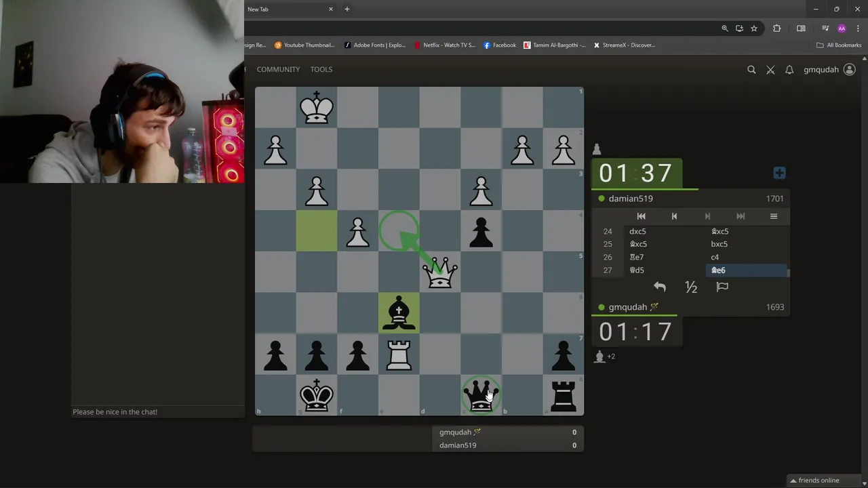Image resolution: width=868 pixels, height=488 pixels.
Task: Select the black queen on the board
Action: coord(481,395)
